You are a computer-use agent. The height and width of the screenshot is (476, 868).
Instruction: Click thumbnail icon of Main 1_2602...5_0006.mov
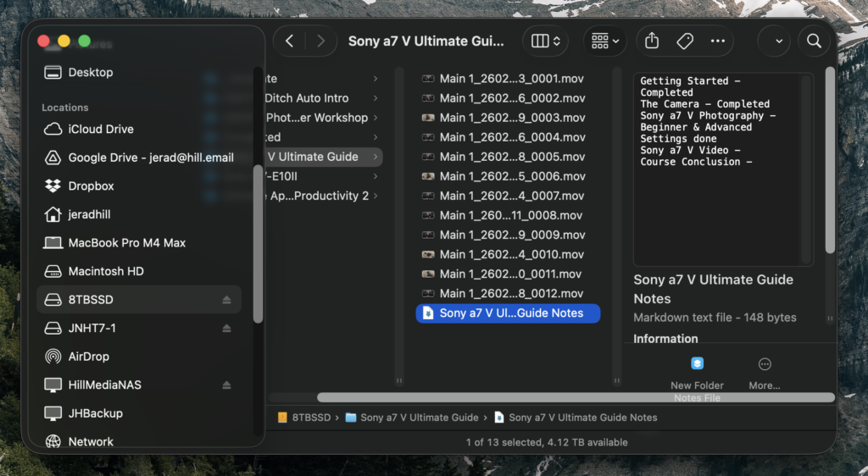click(428, 176)
